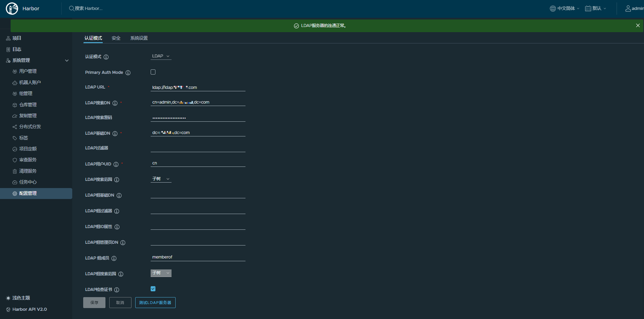
Task: Switch to the 系统设置 tab
Action: 139,38
